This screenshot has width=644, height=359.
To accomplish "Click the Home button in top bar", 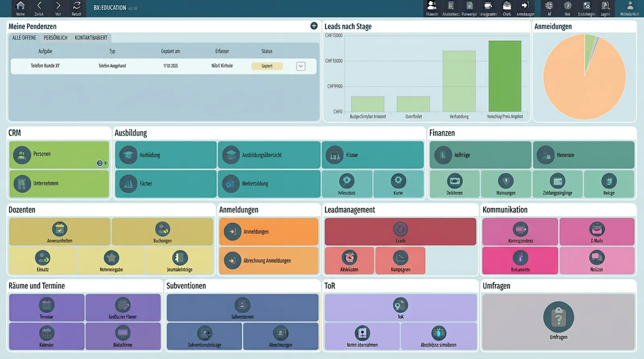I will (x=20, y=8).
